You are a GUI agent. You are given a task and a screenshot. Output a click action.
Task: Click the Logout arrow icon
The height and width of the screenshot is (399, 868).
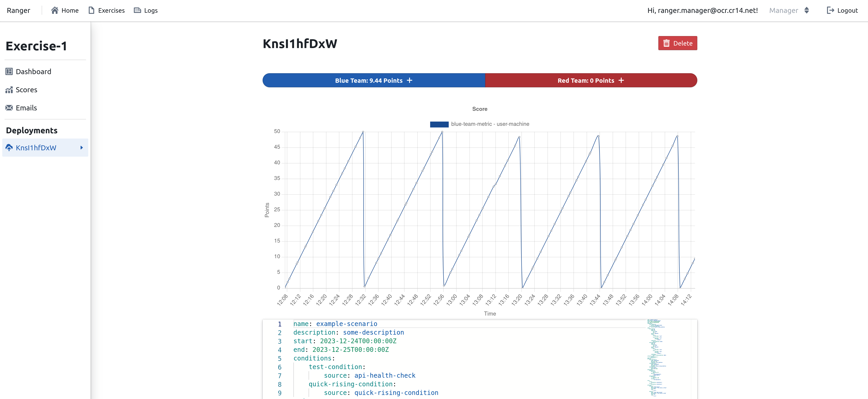830,10
